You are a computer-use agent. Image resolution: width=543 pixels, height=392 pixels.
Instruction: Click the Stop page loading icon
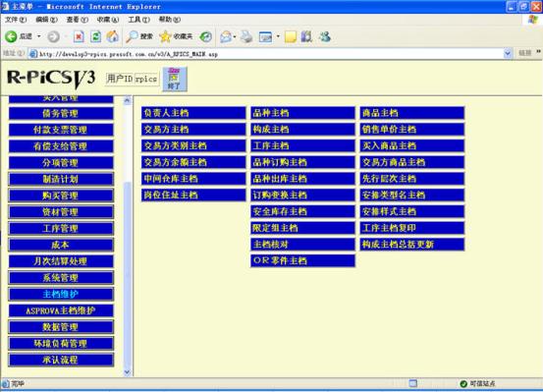point(79,36)
